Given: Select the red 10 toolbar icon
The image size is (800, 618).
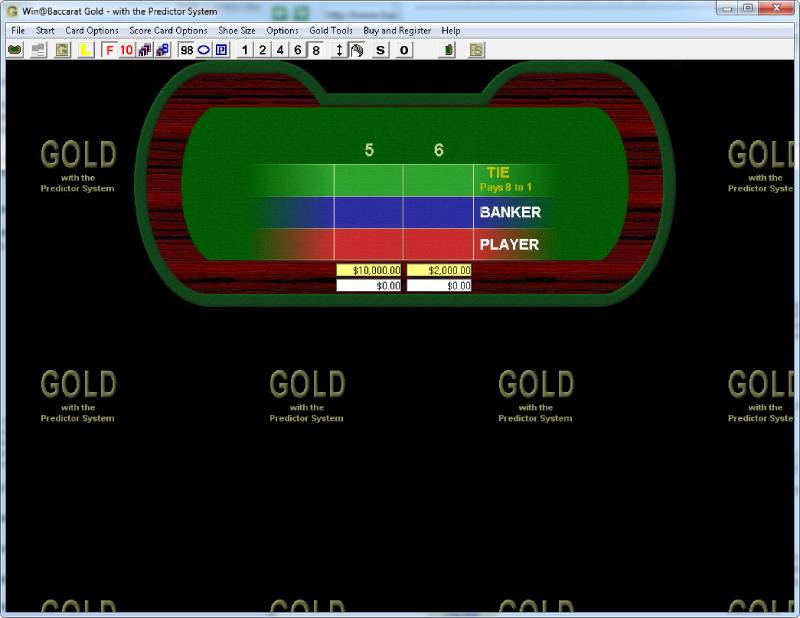Looking at the screenshot, I should click(x=127, y=50).
